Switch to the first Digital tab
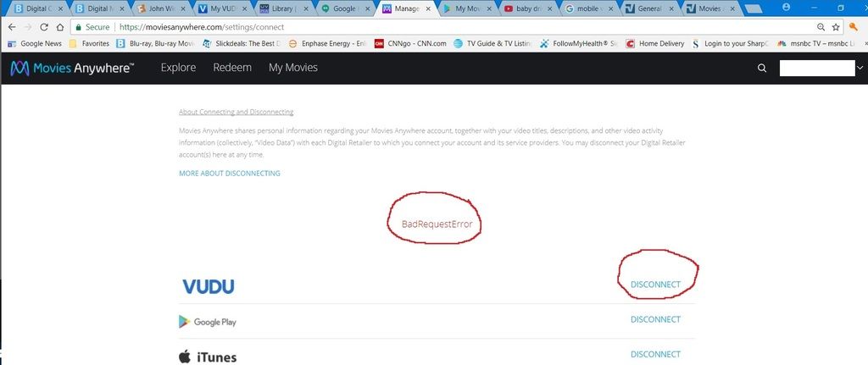 36,8
